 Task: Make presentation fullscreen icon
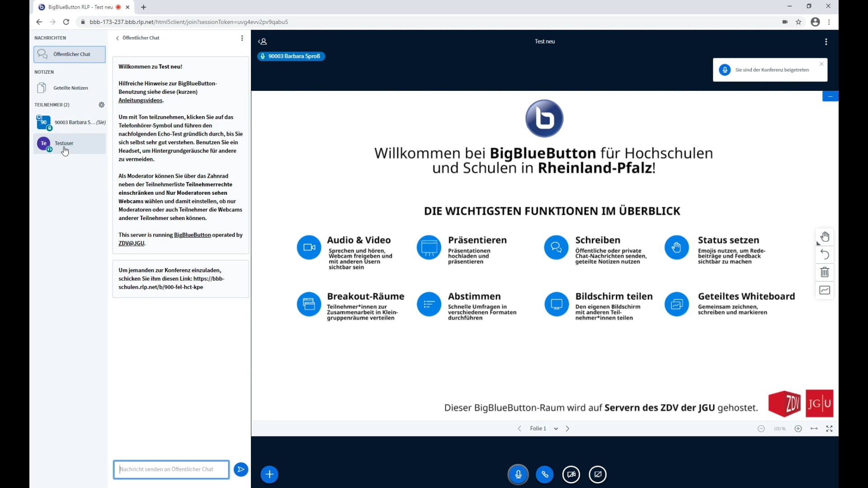click(x=830, y=429)
